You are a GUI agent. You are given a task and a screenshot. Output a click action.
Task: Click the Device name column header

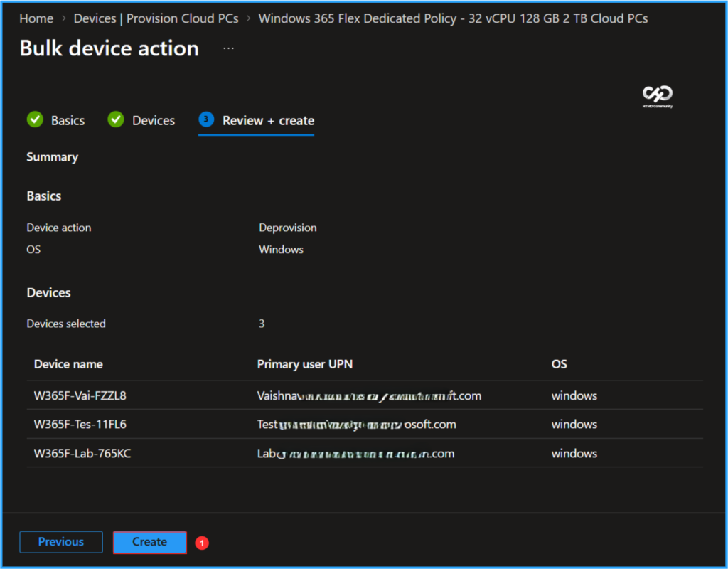tap(68, 364)
